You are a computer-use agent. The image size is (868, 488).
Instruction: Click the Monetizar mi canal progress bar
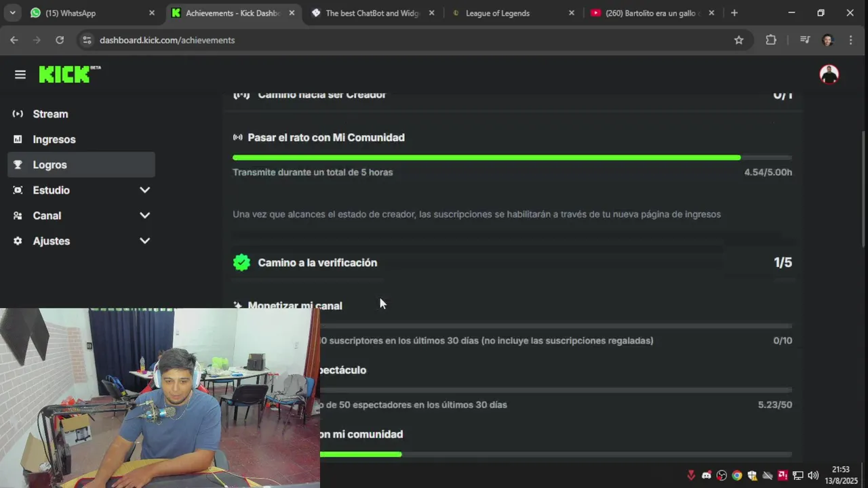click(555, 326)
